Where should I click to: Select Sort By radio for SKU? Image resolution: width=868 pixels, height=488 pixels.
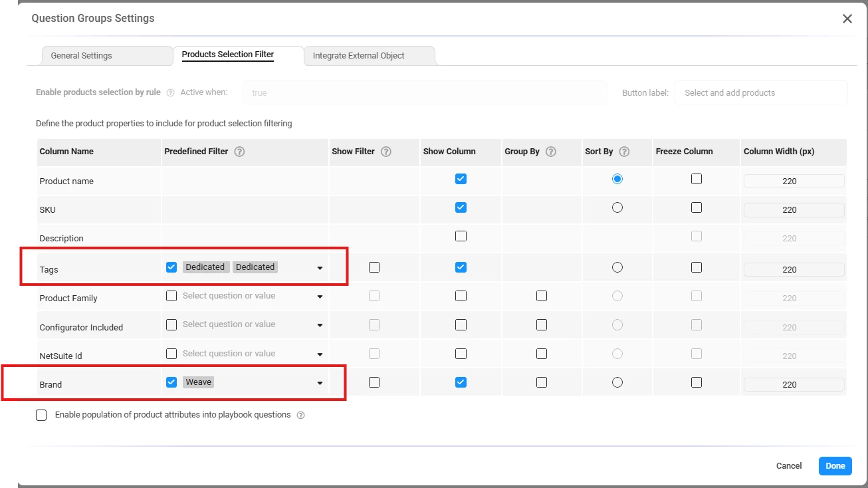point(617,207)
